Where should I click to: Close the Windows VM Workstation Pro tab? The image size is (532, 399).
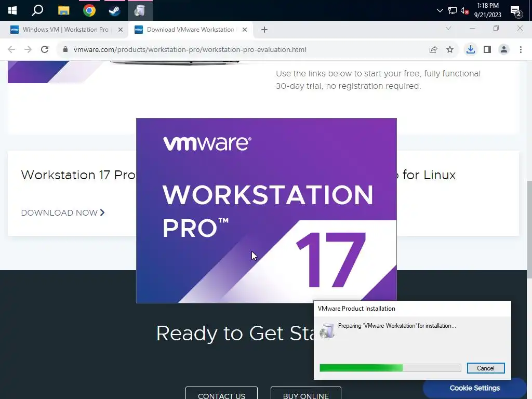[120, 30]
